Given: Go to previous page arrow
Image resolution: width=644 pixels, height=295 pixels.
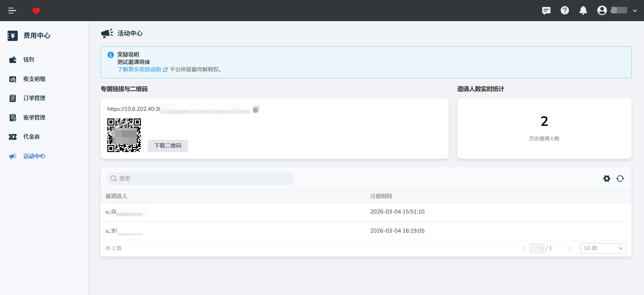Looking at the screenshot, I should [x=524, y=248].
